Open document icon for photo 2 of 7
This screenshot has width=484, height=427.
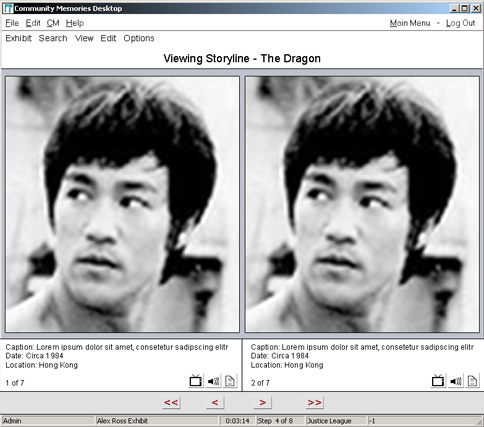coord(472,381)
